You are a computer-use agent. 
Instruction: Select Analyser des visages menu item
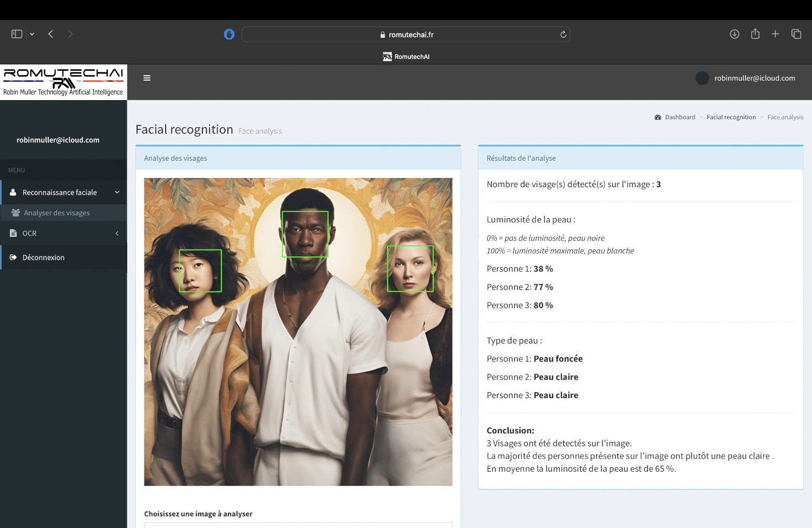[57, 213]
